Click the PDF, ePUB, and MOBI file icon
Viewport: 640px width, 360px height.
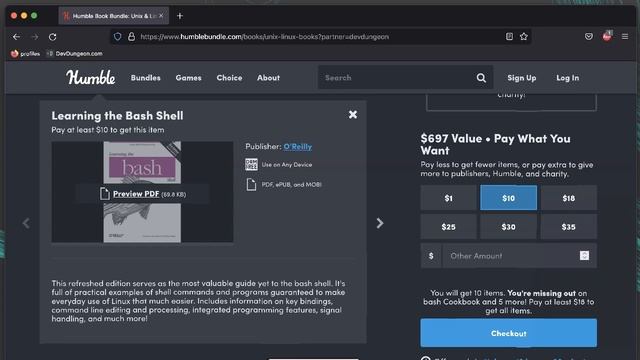click(251, 184)
